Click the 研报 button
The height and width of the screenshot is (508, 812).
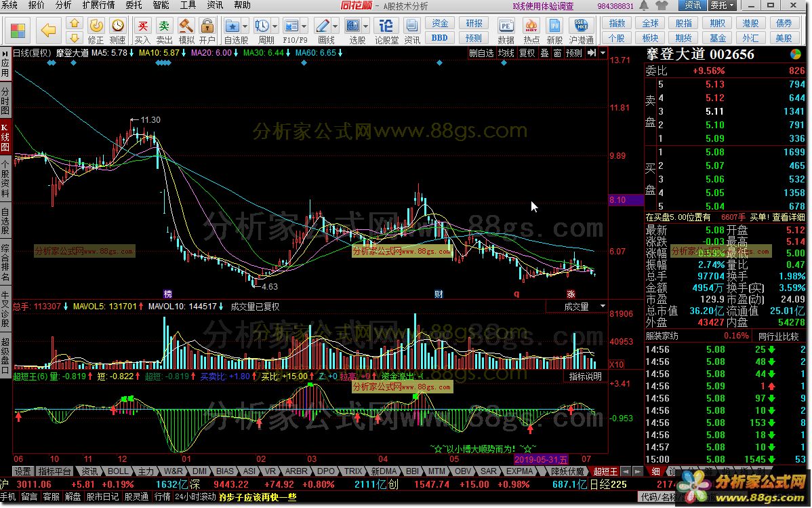click(474, 23)
